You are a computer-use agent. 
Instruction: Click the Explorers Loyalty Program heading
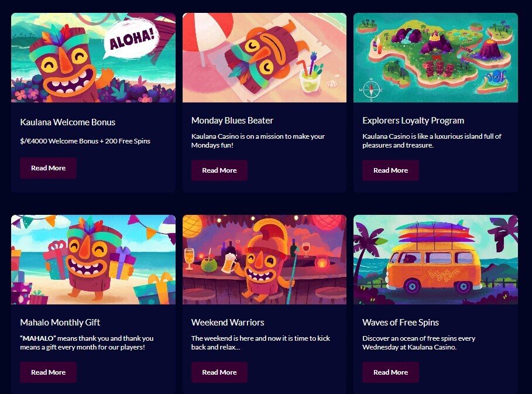pyautogui.click(x=413, y=121)
